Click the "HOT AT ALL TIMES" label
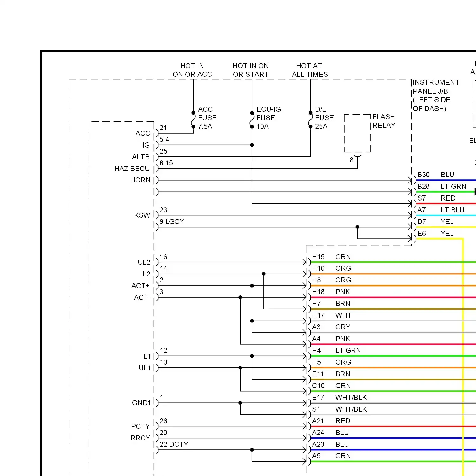Image resolution: width=476 pixels, height=476 pixels. point(310,70)
